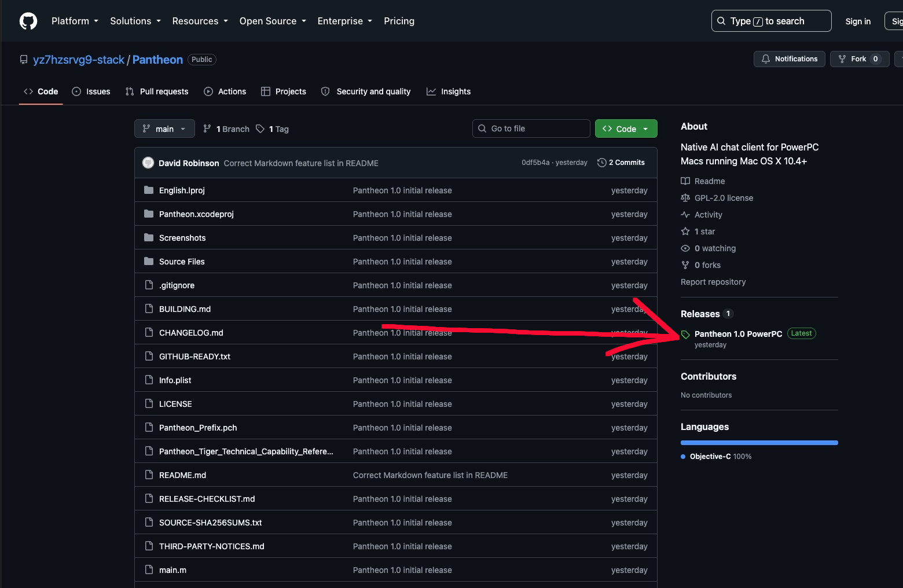Screen dimensions: 903x588
Task: Open the Enterprise dropdown menu
Action: click(345, 21)
